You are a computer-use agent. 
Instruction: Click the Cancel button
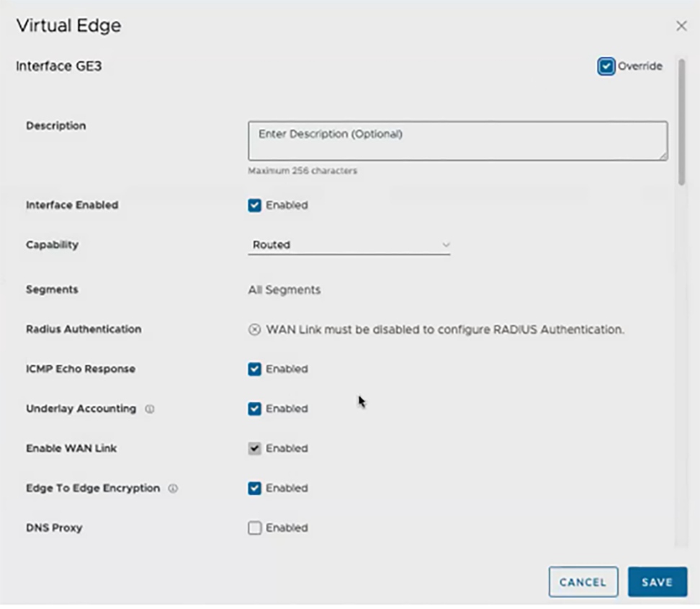pos(583,582)
